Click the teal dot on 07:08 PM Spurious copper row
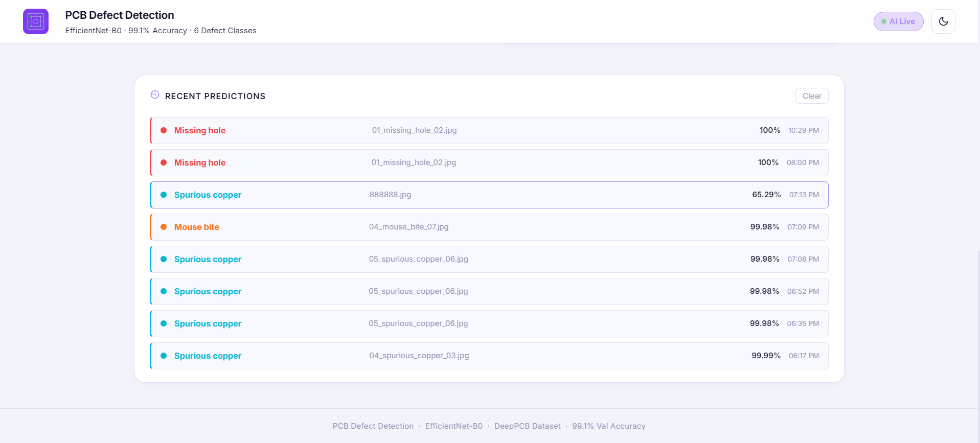Screen dimensions: 980x443 click(164, 259)
